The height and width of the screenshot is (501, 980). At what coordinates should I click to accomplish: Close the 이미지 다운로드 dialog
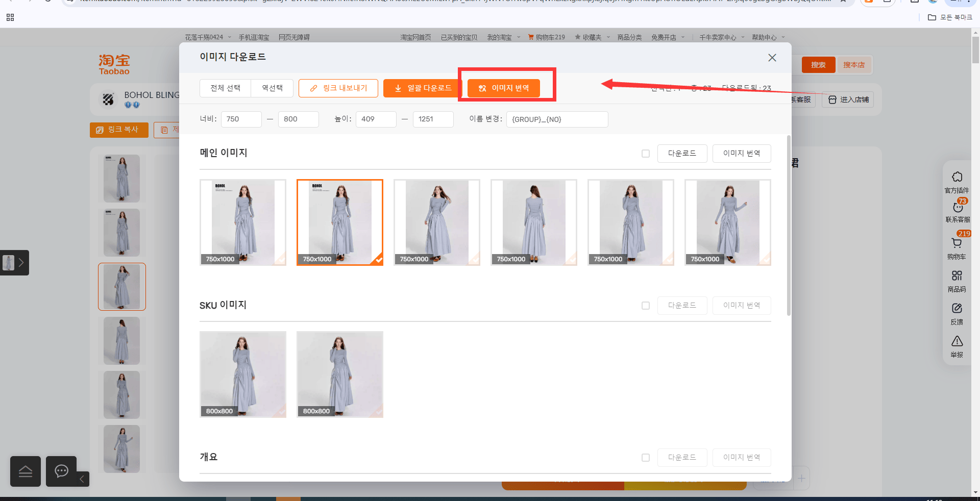[772, 58]
